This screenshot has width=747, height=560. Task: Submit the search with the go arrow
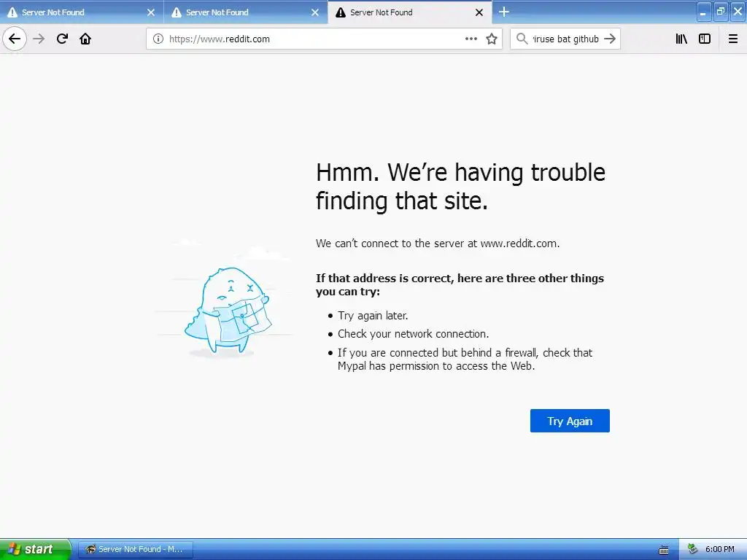[610, 39]
